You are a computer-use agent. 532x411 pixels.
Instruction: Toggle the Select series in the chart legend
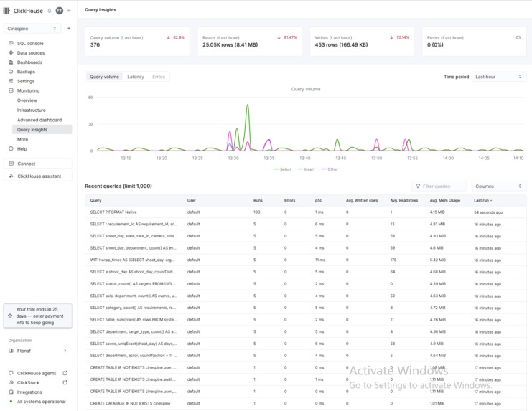[282, 169]
